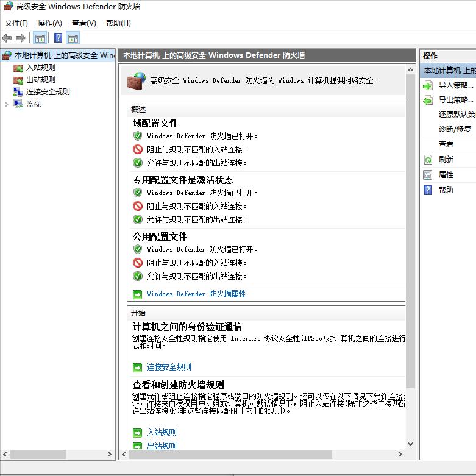Open the 入站规则 link in the center pane
The width and height of the screenshot is (476, 476).
[162, 432]
